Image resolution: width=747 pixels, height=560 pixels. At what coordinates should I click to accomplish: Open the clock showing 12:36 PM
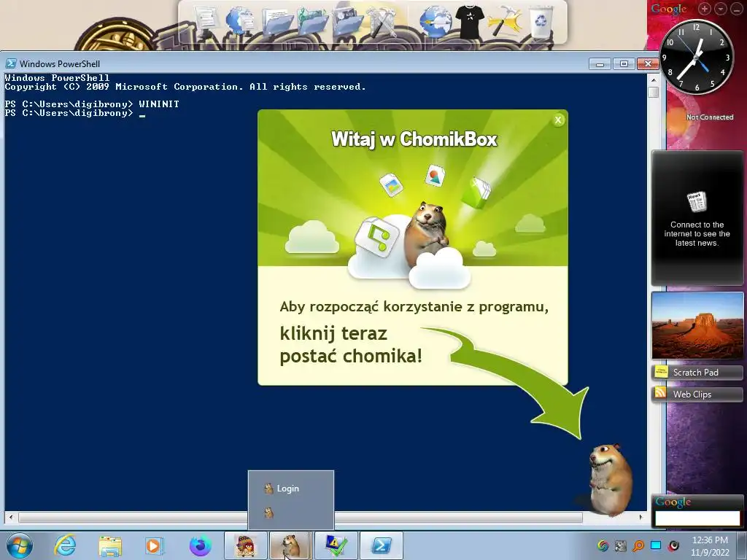[x=710, y=545]
